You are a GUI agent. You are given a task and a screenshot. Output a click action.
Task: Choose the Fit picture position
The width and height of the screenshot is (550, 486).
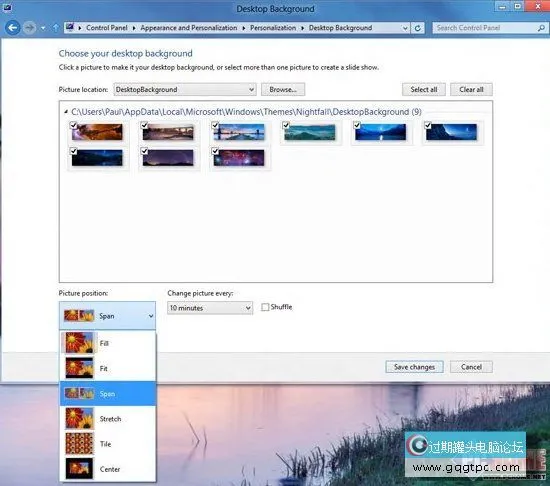[108, 368]
